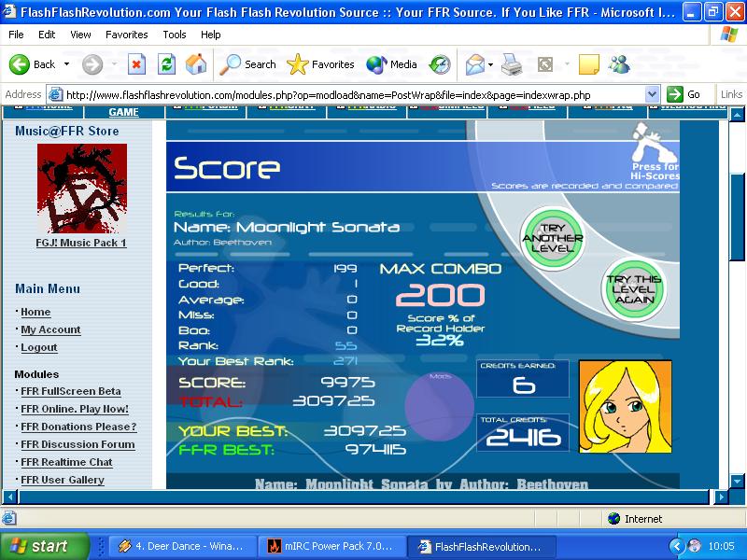Click the page icon in Address bar
The width and height of the screenshot is (747, 560).
[x=56, y=94]
